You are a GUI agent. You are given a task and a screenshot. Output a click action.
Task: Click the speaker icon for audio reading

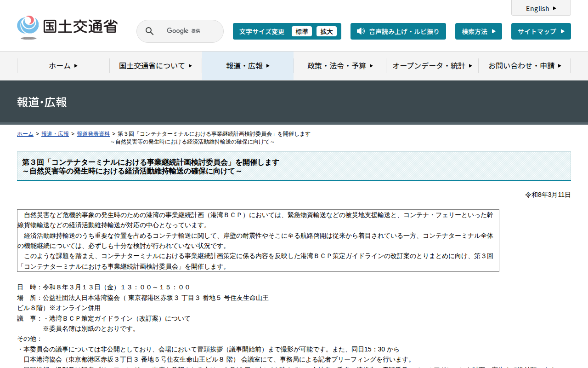pos(361,31)
